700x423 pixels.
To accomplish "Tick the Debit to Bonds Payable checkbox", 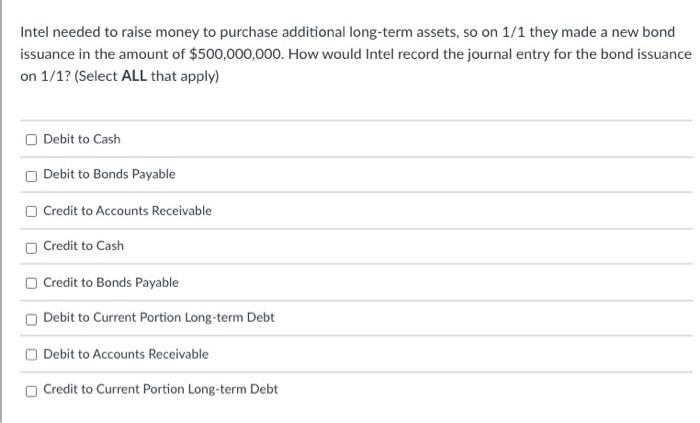I will 32,175.
